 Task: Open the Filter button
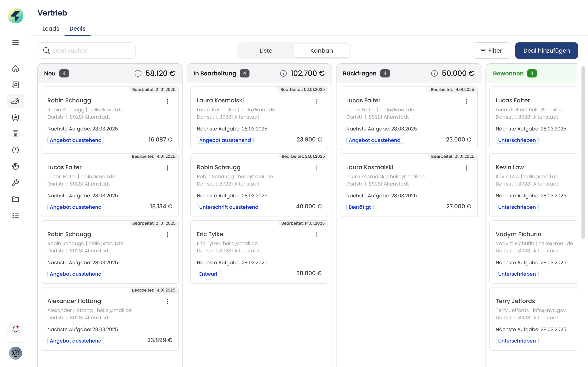pos(491,51)
